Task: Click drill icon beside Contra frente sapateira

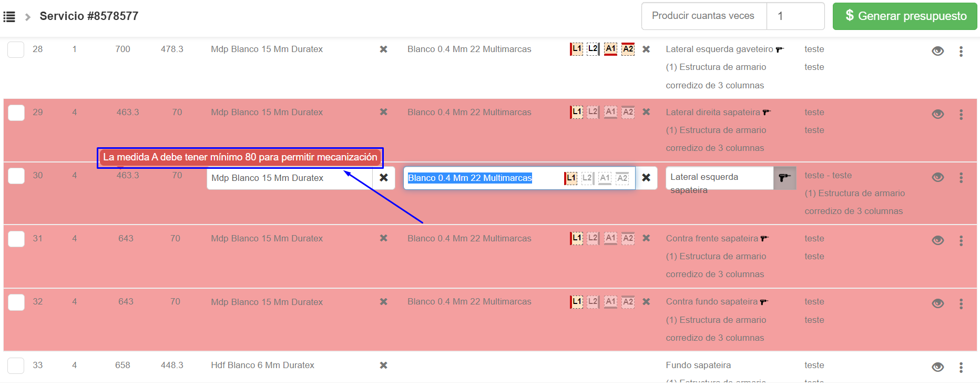Action: (764, 239)
